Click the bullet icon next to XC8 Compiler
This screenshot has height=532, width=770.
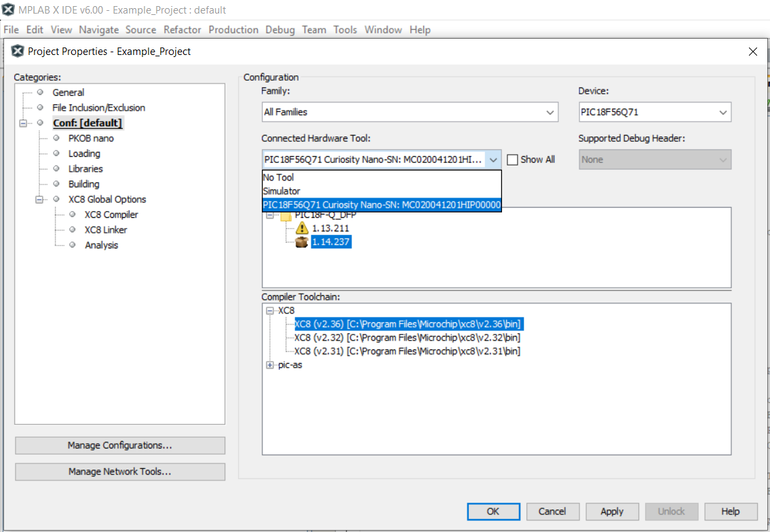pyautogui.click(x=73, y=214)
